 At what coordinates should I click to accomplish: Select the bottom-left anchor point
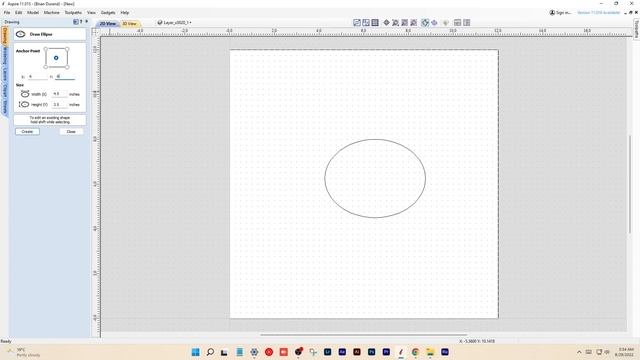point(46,67)
